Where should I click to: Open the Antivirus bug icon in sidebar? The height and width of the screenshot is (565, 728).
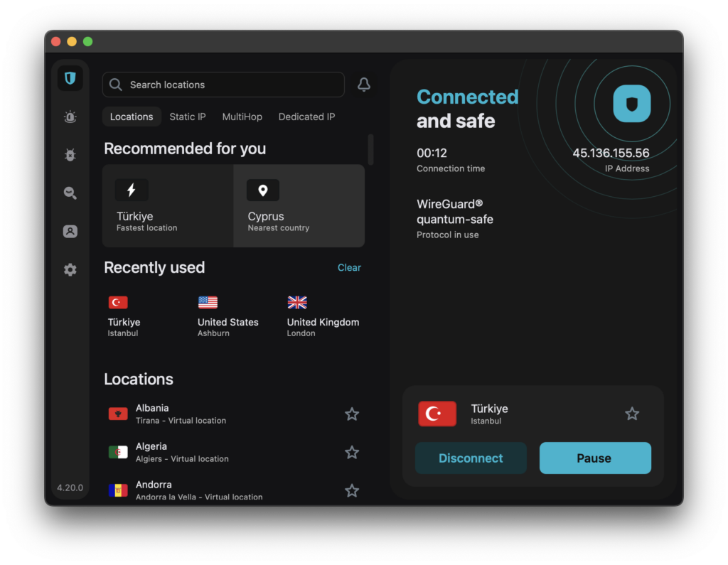point(70,155)
